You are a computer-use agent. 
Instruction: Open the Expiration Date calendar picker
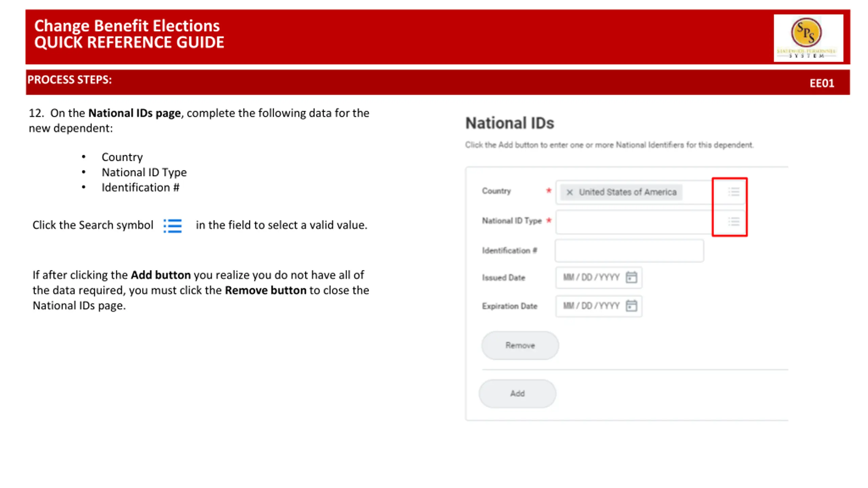(x=631, y=306)
